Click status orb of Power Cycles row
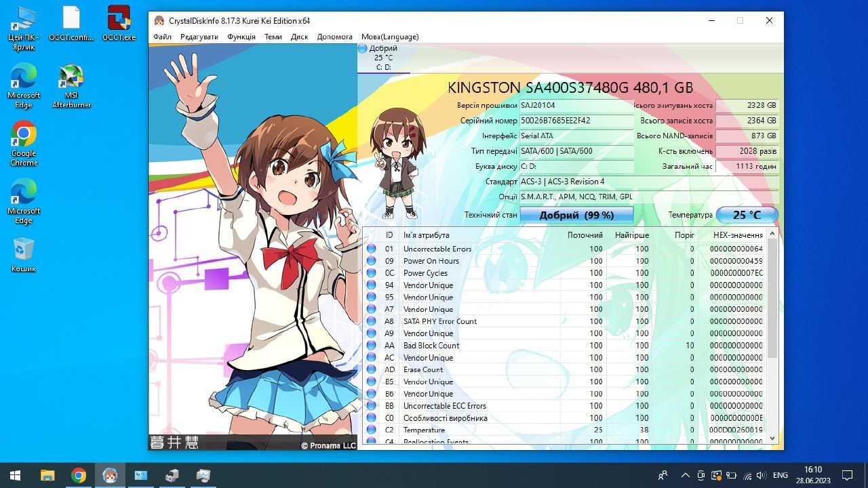 pos(371,273)
